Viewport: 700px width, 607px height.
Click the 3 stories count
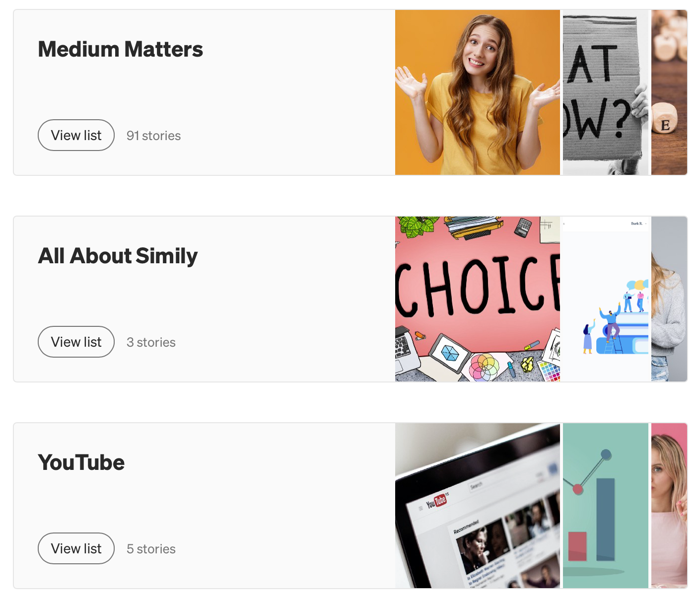point(151,342)
